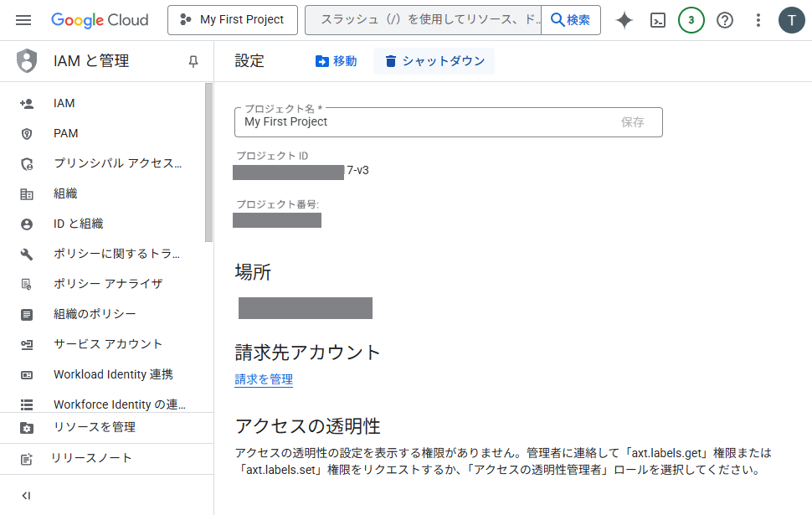Open the My First Project picker

point(232,19)
